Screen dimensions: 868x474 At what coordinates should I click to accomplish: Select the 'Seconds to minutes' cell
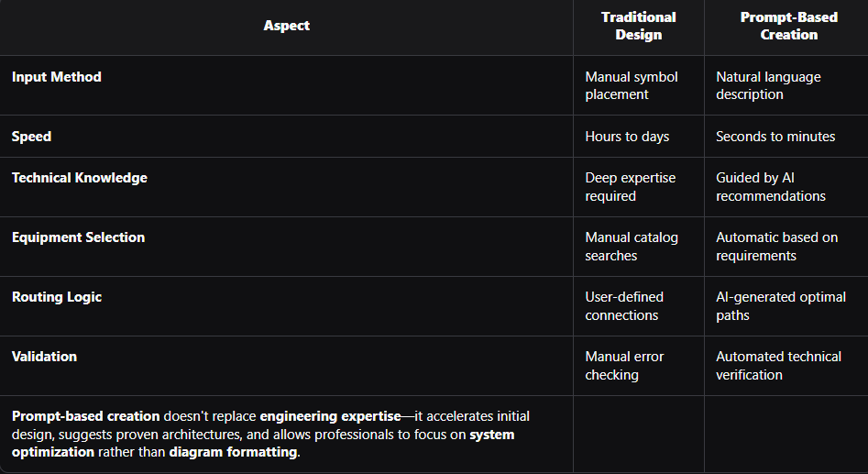coord(775,137)
